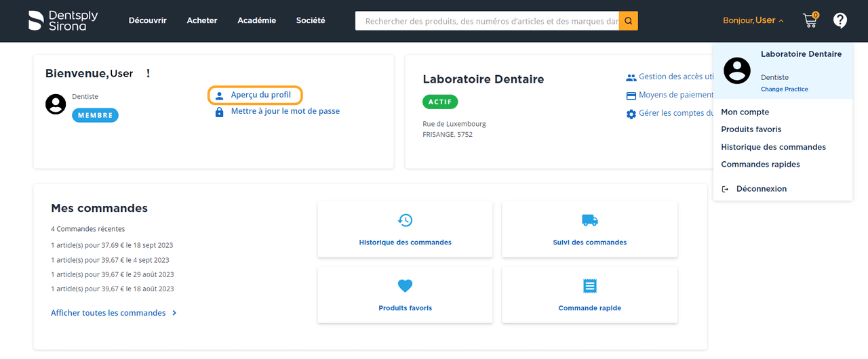Click the padlock icon beside password update
The image size is (868, 359).
click(x=219, y=112)
